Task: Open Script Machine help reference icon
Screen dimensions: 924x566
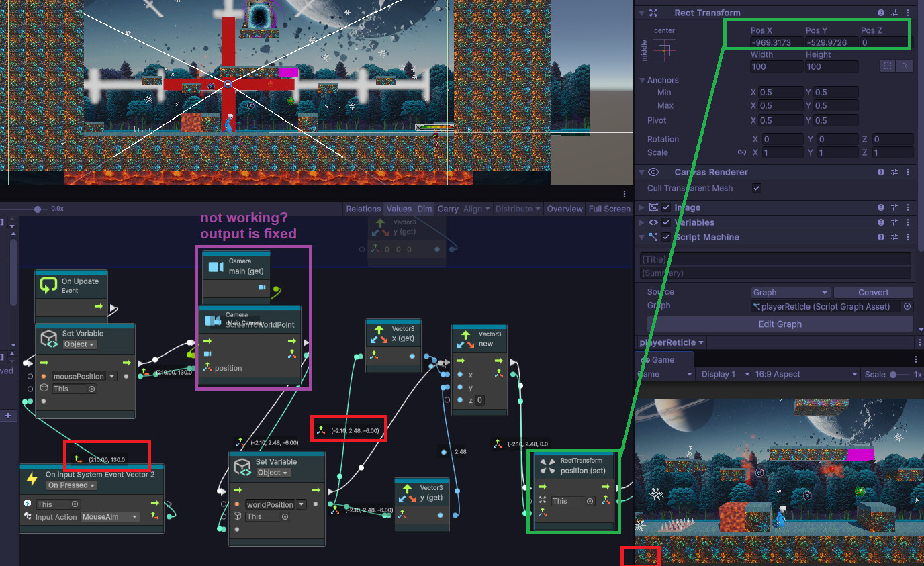Action: point(880,237)
